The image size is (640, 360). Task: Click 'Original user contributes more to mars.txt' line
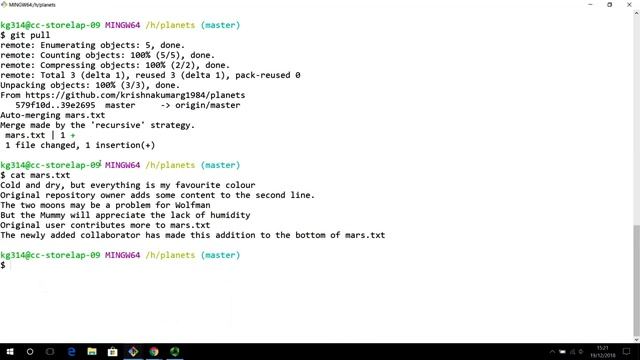(105, 225)
